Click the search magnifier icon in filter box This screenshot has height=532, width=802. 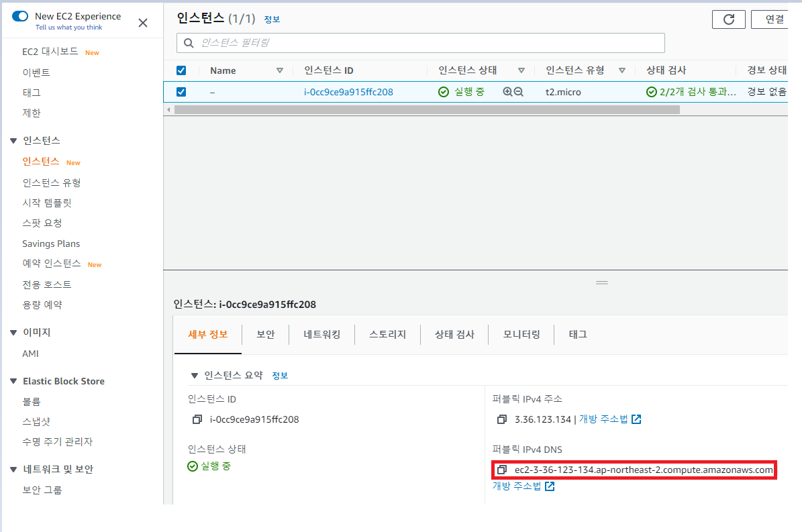pyautogui.click(x=189, y=43)
